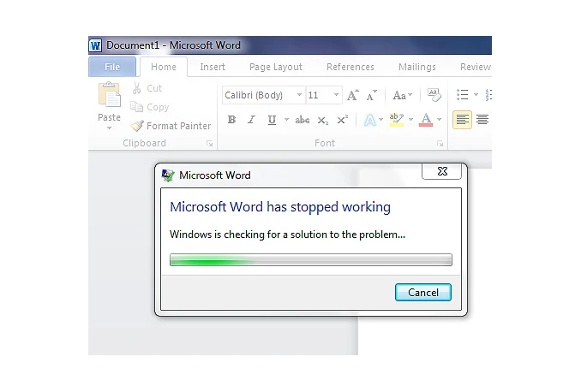The image size is (581, 392).
Task: Click the Cut scissors command
Action: click(147, 88)
